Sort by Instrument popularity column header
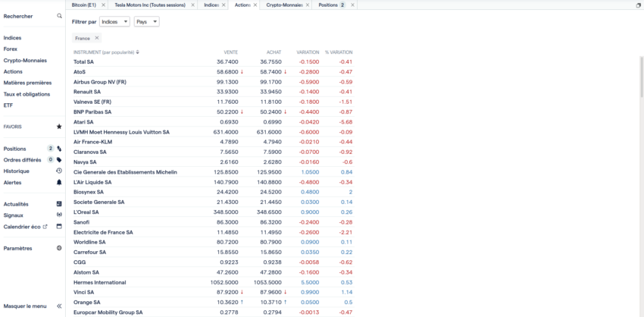 tap(106, 52)
